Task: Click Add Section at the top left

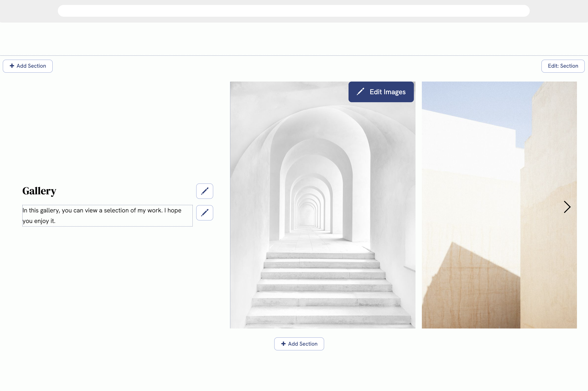Action: (27, 66)
